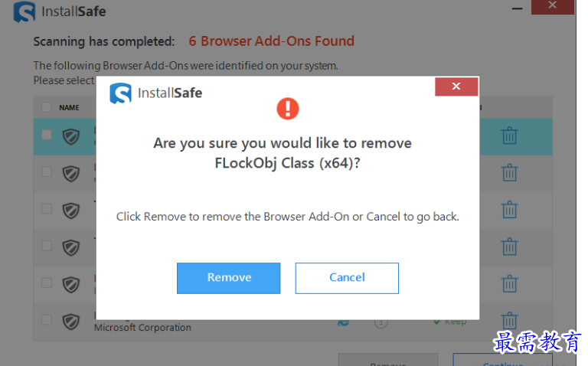Click trash icon in Microsoft Corporation row
Image resolution: width=588 pixels, height=366 pixels.
tap(509, 319)
